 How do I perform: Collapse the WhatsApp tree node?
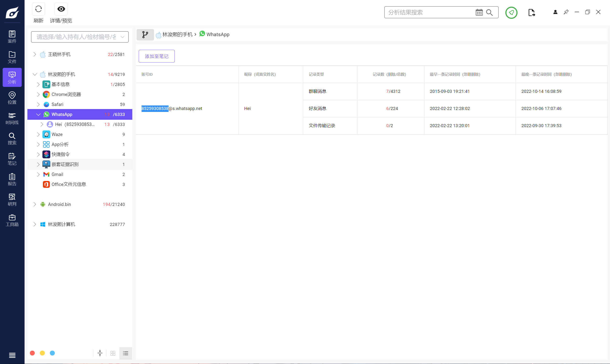click(38, 115)
